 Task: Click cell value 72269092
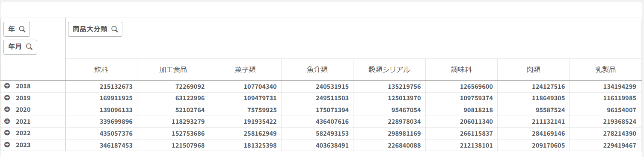(190, 86)
